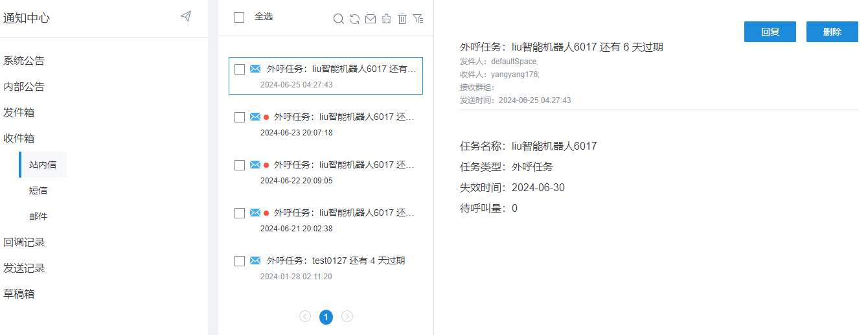Click 待呼叫量 0 line
This screenshot has width=868, height=335.
(x=489, y=209)
